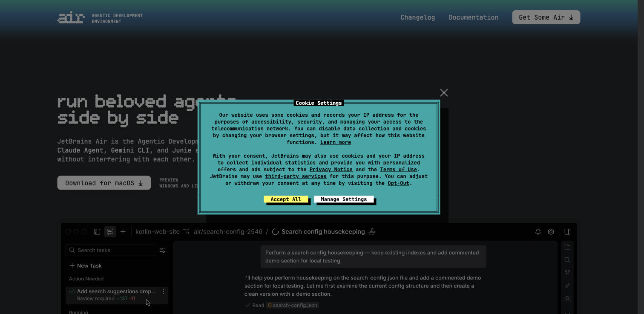Click the green check icon on Add search suggestions task

[72, 291]
